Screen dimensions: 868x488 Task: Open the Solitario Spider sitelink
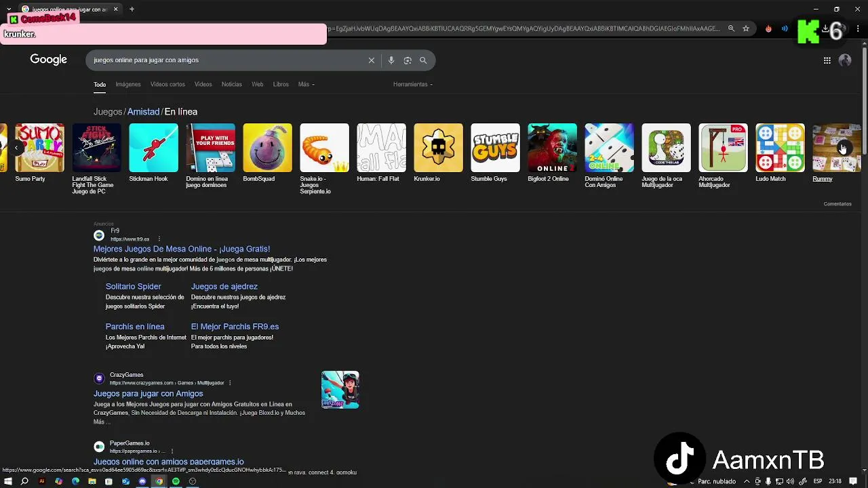point(134,287)
